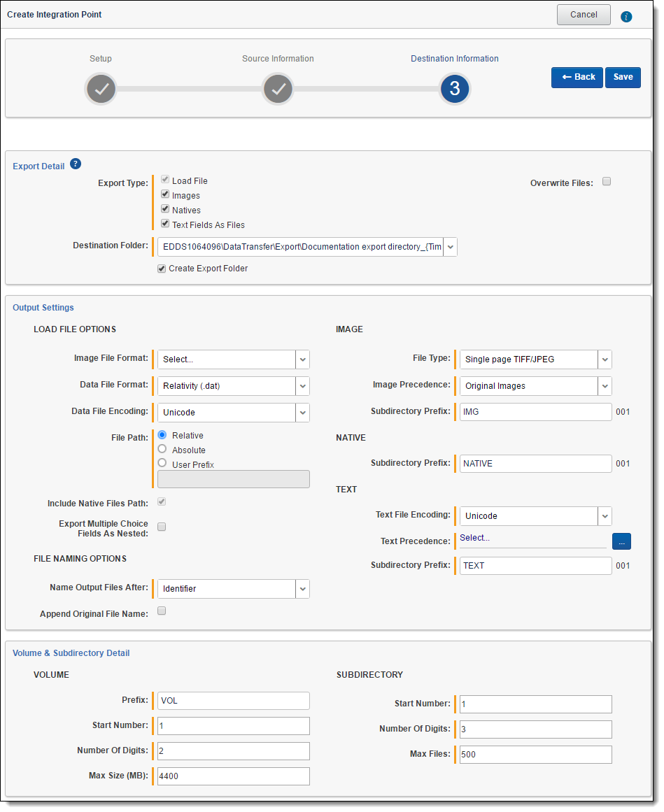Click the LOAD FILE OPTIONS heading
664x812 pixels.
75,329
